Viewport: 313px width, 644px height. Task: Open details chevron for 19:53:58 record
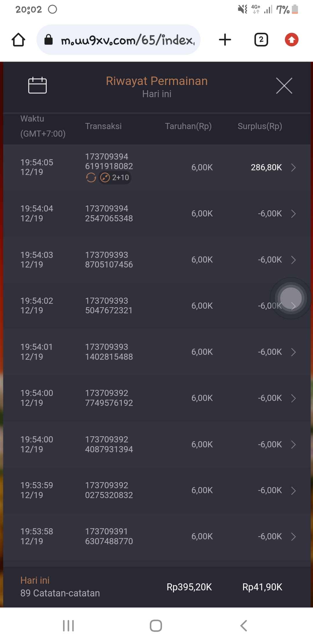pos(293,537)
